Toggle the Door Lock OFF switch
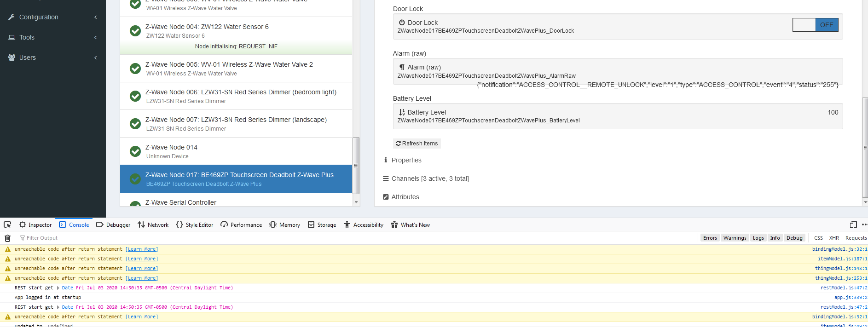 click(x=815, y=25)
